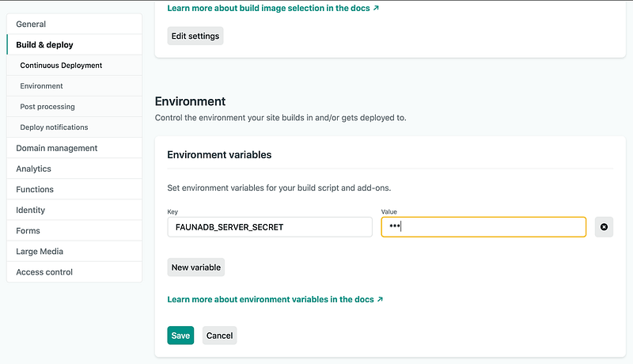
Task: Go to Identity settings
Action: (31, 210)
